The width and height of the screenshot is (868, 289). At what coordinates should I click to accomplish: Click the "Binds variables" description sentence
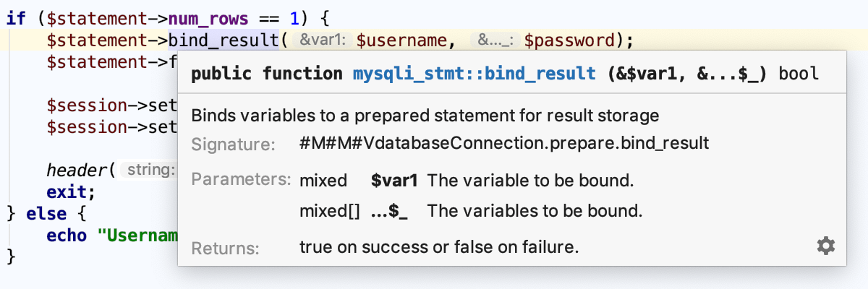point(425,115)
